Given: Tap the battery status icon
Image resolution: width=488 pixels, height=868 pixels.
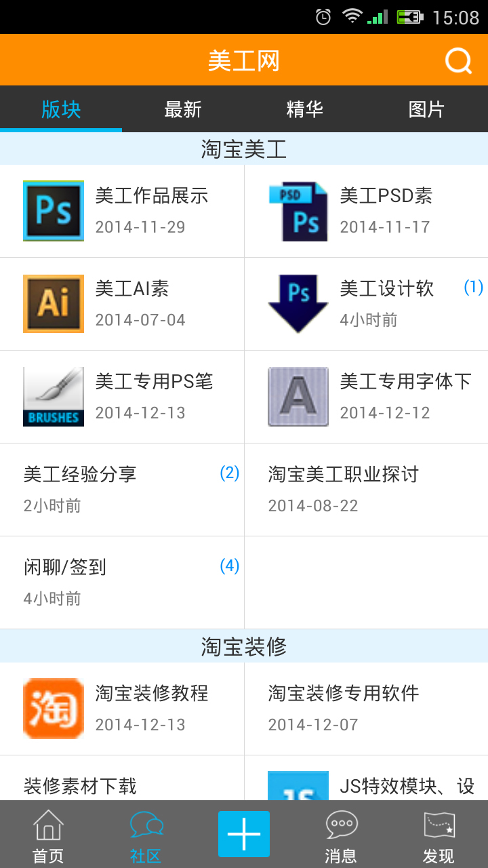Looking at the screenshot, I should pyautogui.click(x=410, y=17).
